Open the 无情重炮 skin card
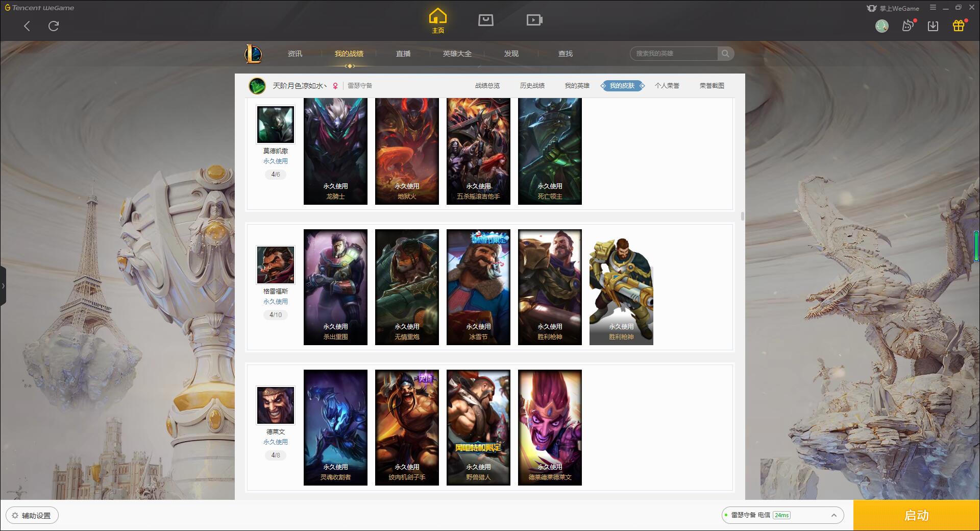The height and width of the screenshot is (531, 980). [x=407, y=287]
